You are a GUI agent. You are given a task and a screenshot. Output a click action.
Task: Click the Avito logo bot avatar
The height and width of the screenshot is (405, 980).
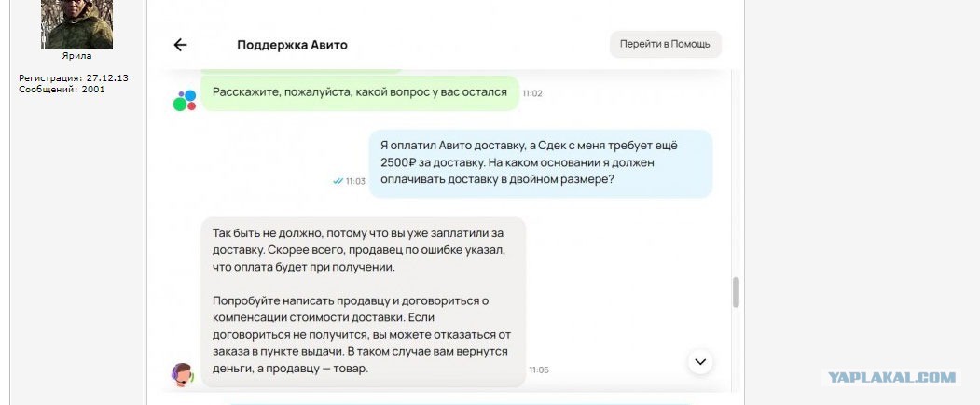click(x=185, y=100)
